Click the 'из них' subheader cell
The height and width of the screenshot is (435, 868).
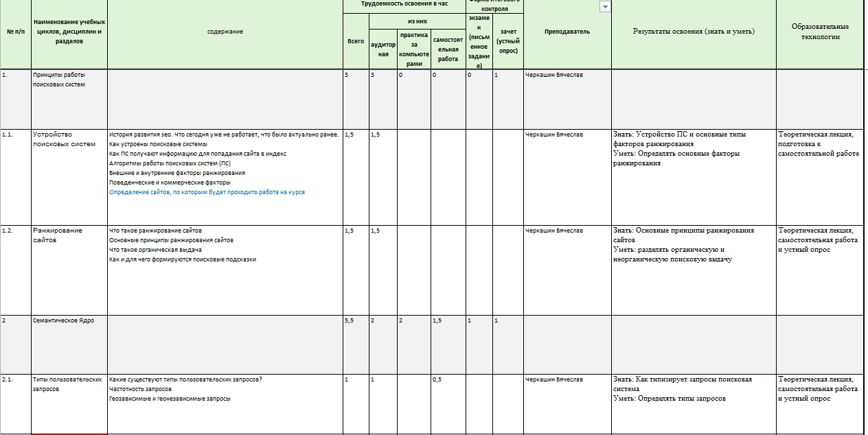(x=418, y=21)
